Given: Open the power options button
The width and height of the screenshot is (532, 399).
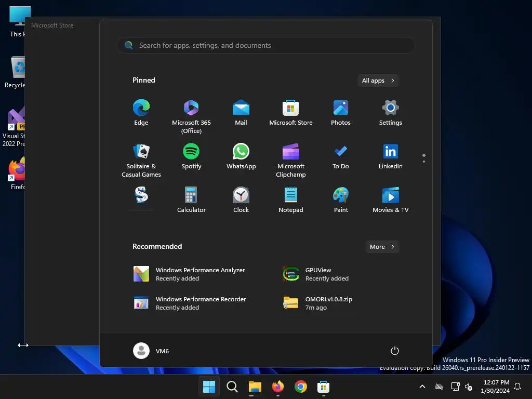Looking at the screenshot, I should click(x=395, y=351).
